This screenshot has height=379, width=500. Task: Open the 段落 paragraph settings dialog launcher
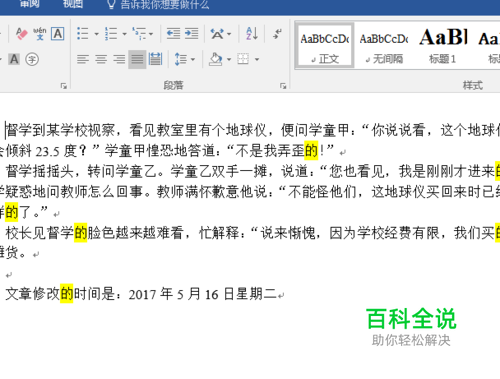pyautogui.click(x=283, y=86)
